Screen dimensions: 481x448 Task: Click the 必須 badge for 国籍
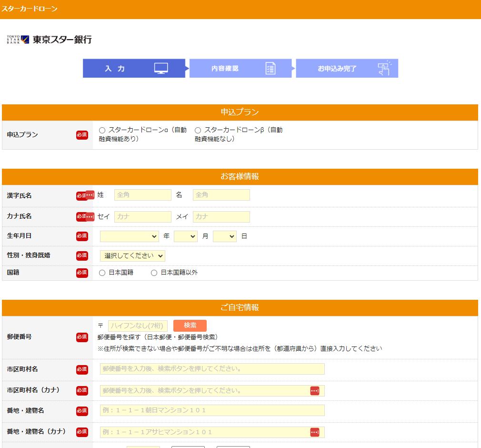coord(82,273)
